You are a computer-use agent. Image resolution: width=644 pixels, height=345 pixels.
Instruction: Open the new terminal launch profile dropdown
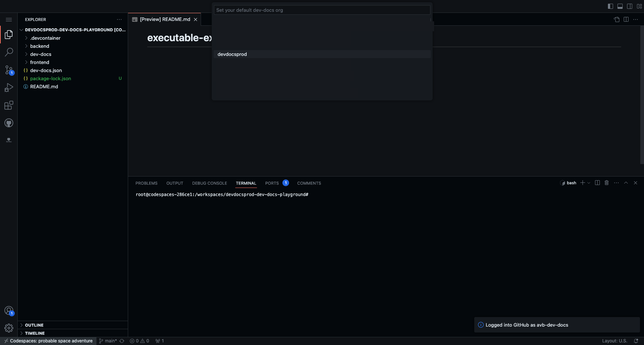coord(589,183)
